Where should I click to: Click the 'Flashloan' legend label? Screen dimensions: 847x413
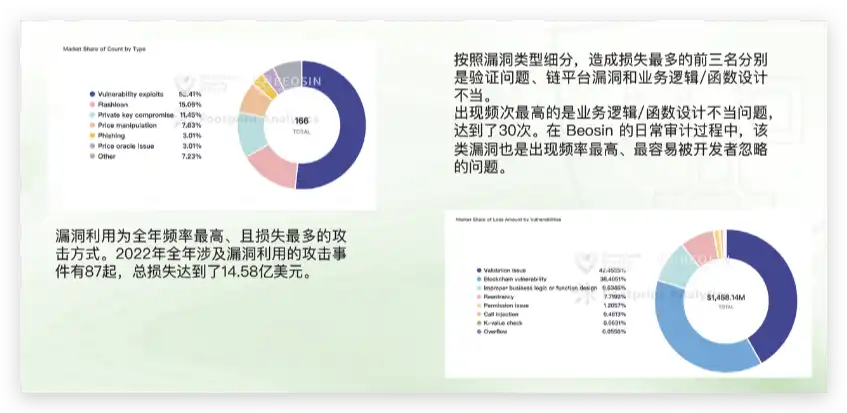[113, 105]
